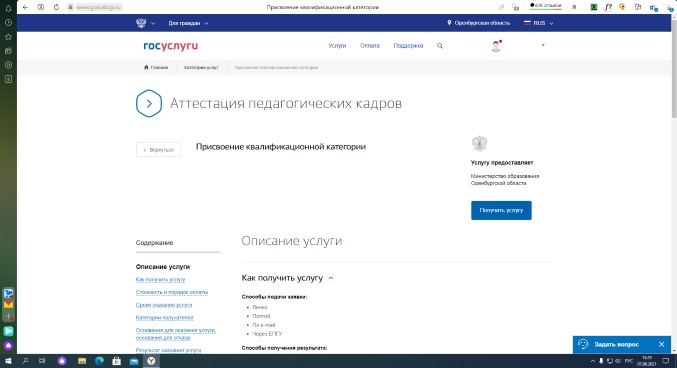Image resolution: width=677 pixels, height=368 pixels.
Task: Reload the page with refresh icon
Action: tap(56, 7)
